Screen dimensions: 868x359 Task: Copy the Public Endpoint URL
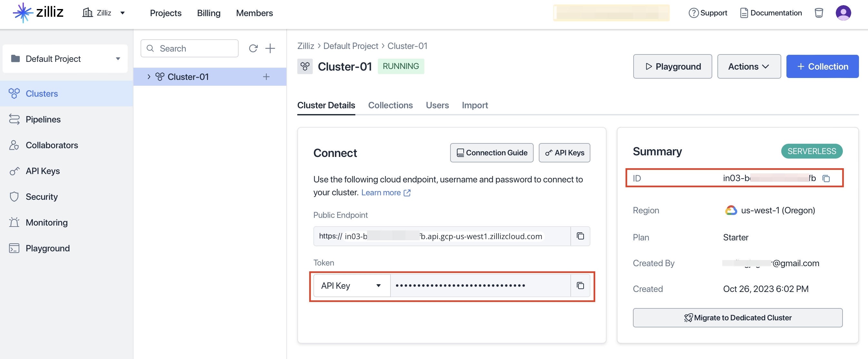point(580,236)
